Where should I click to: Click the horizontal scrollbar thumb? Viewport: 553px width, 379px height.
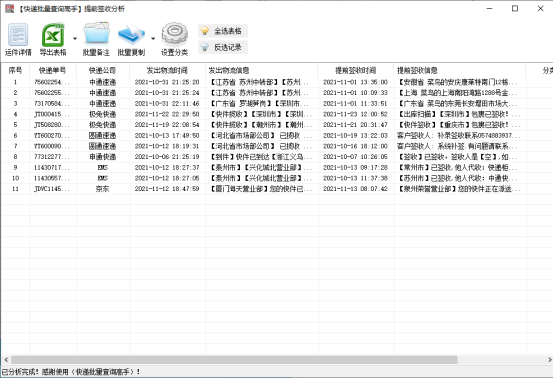click(234, 360)
